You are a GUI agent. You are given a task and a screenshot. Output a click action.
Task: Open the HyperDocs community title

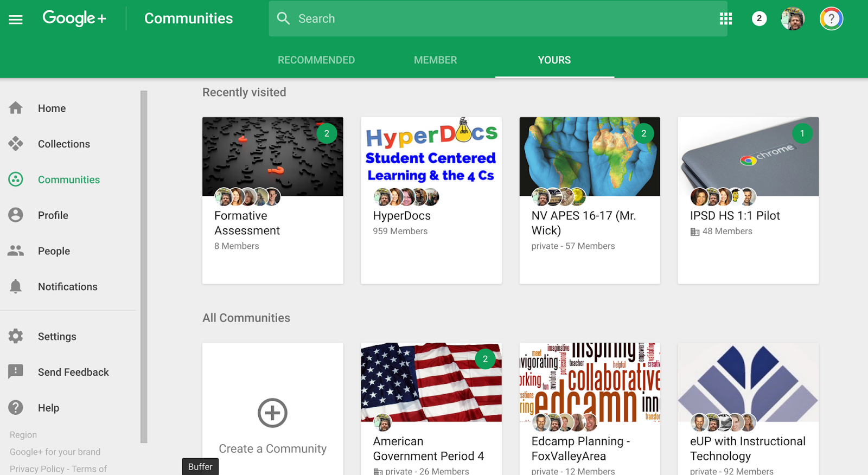pyautogui.click(x=402, y=216)
